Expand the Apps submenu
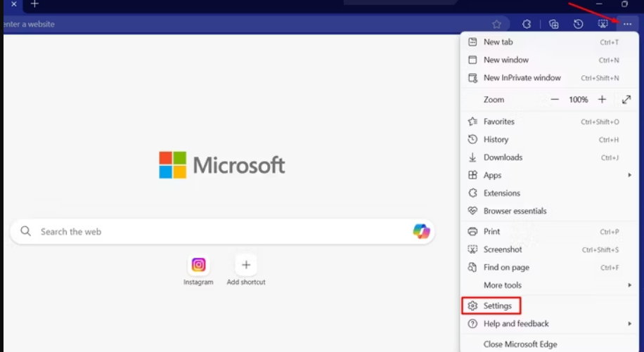This screenshot has width=644, height=352. tap(629, 175)
